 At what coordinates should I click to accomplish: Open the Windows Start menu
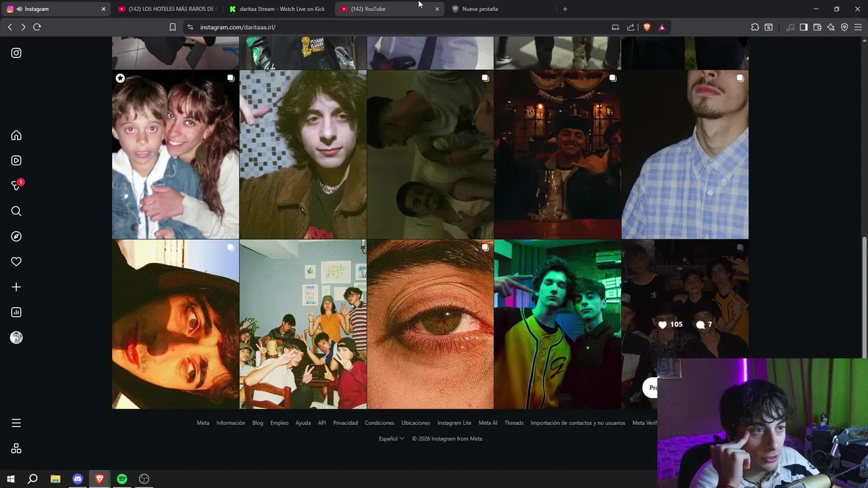pos(10,479)
